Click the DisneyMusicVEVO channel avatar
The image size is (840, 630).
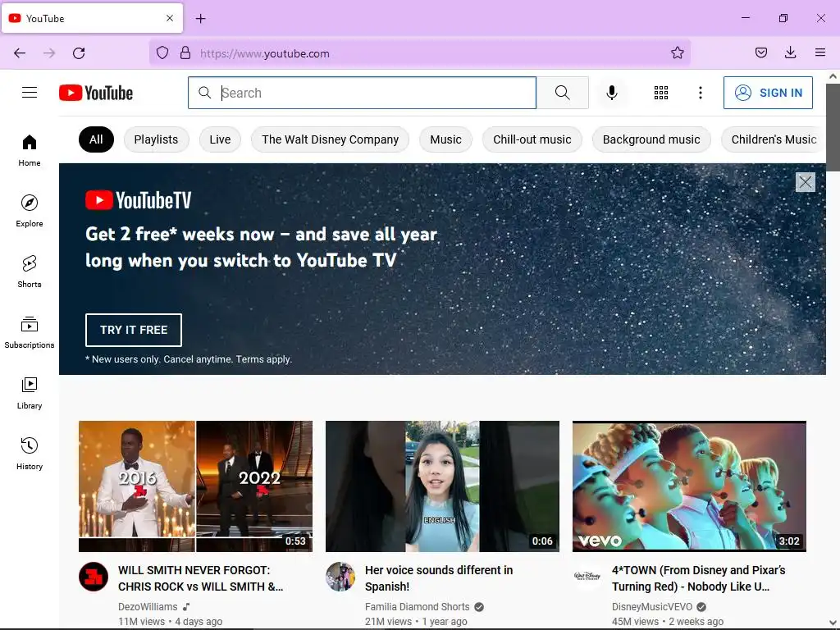(587, 577)
